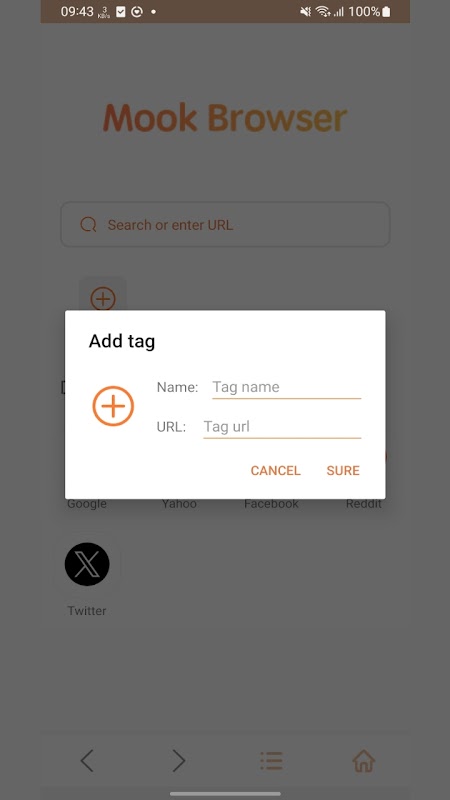The height and width of the screenshot is (800, 450).
Task: Go forward with the right arrow
Action: click(x=179, y=761)
